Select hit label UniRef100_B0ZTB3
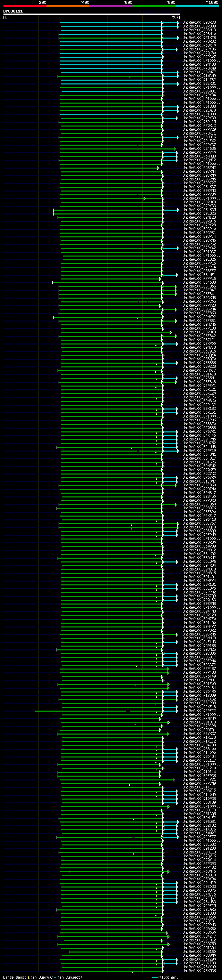The width and height of the screenshot is (222, 980). [199, 963]
